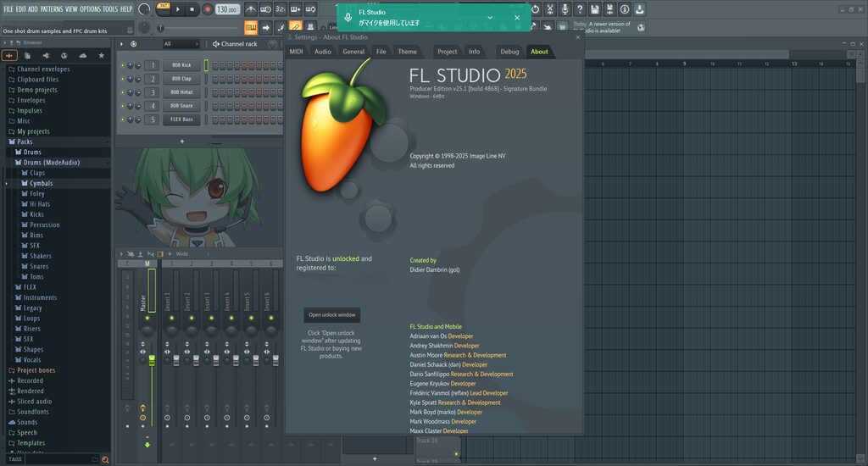Click the TAGS search field in Browser
868x466 pixels.
(x=61, y=459)
